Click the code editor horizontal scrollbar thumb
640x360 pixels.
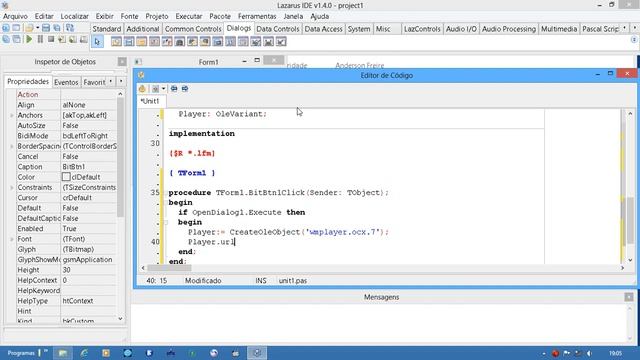pyautogui.click(x=169, y=268)
